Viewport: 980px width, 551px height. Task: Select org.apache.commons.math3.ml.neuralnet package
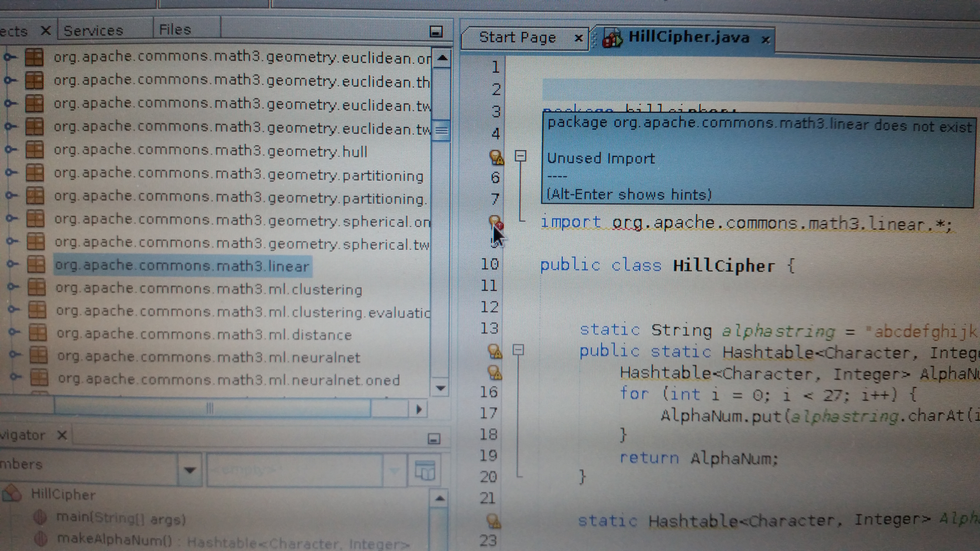tap(208, 357)
